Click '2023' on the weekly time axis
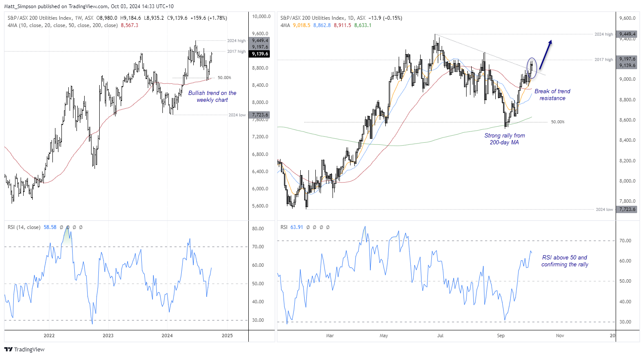The height and width of the screenshot is (357, 644). [x=108, y=336]
